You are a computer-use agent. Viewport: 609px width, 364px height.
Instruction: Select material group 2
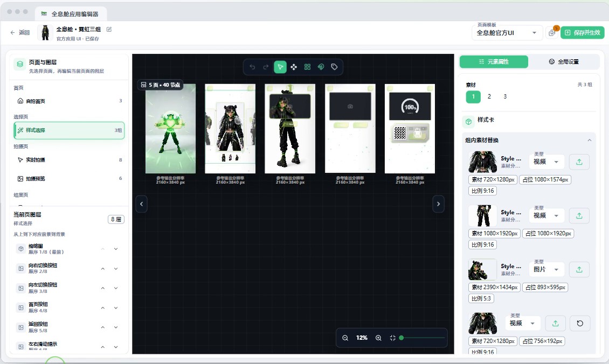489,96
